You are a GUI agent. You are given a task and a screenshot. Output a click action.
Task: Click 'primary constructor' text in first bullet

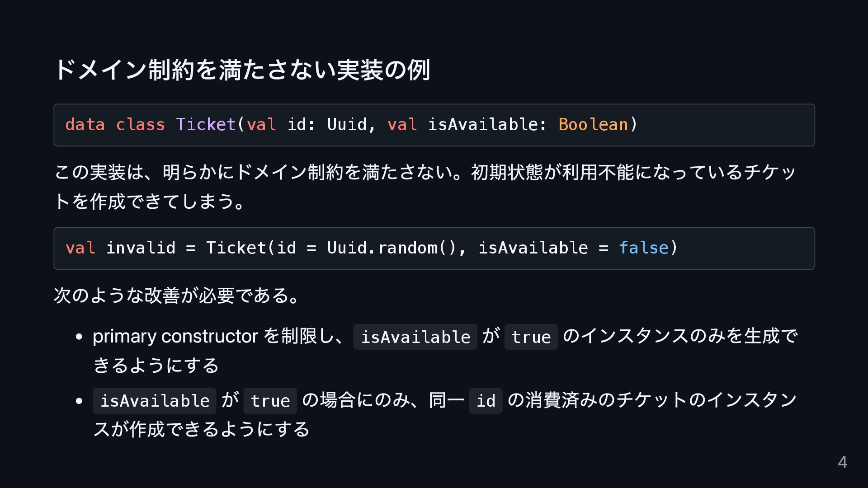click(x=175, y=336)
